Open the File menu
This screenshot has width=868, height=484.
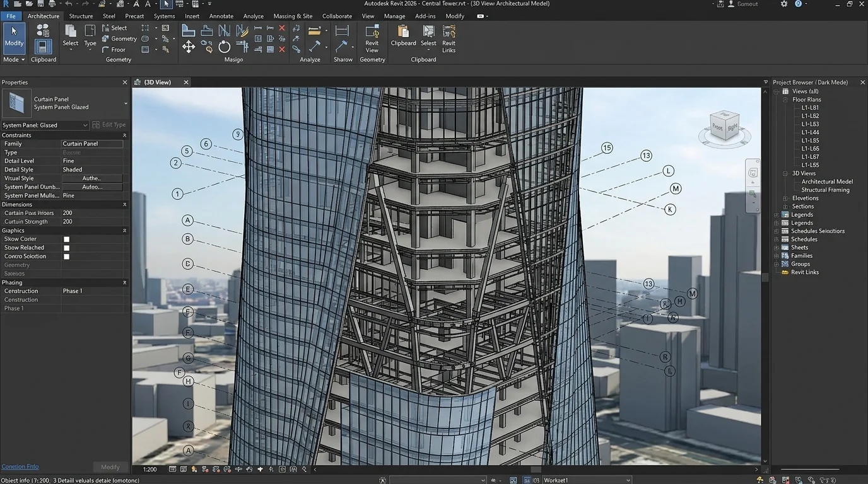[11, 16]
